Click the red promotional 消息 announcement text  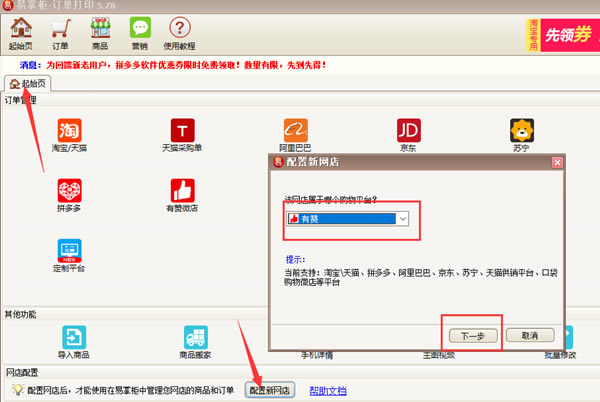186,65
